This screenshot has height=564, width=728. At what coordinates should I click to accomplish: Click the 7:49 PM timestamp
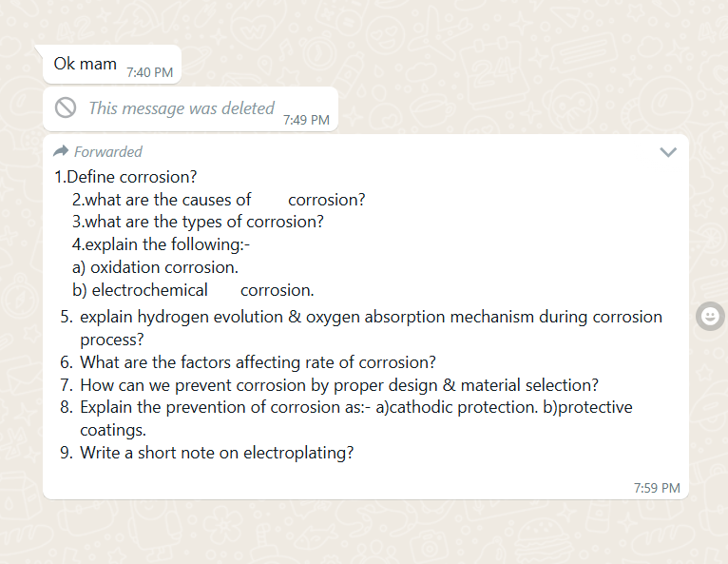[306, 120]
